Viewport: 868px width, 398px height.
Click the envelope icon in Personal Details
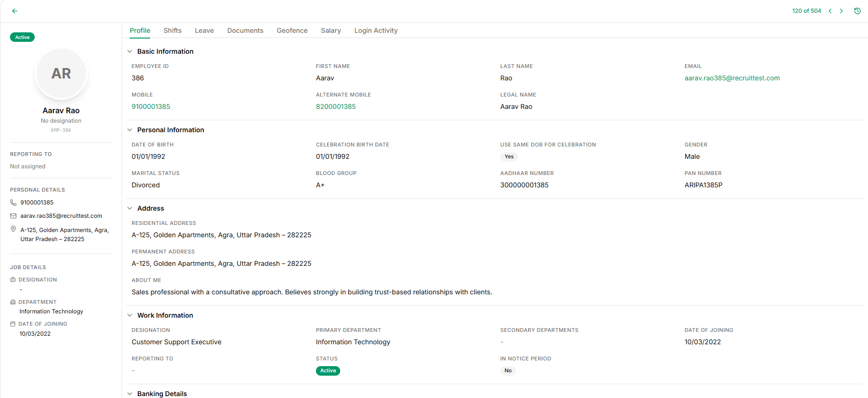pyautogui.click(x=13, y=216)
